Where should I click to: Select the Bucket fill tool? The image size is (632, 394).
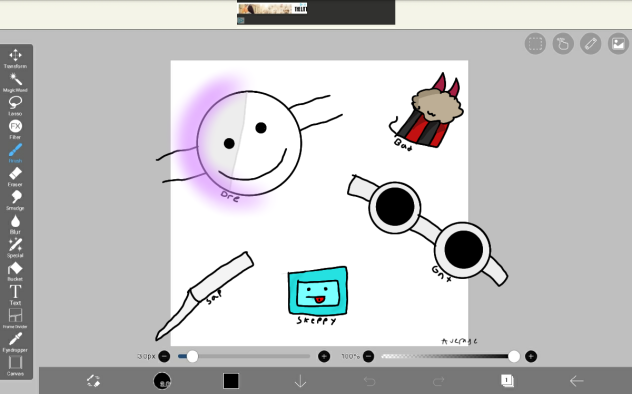(15, 272)
